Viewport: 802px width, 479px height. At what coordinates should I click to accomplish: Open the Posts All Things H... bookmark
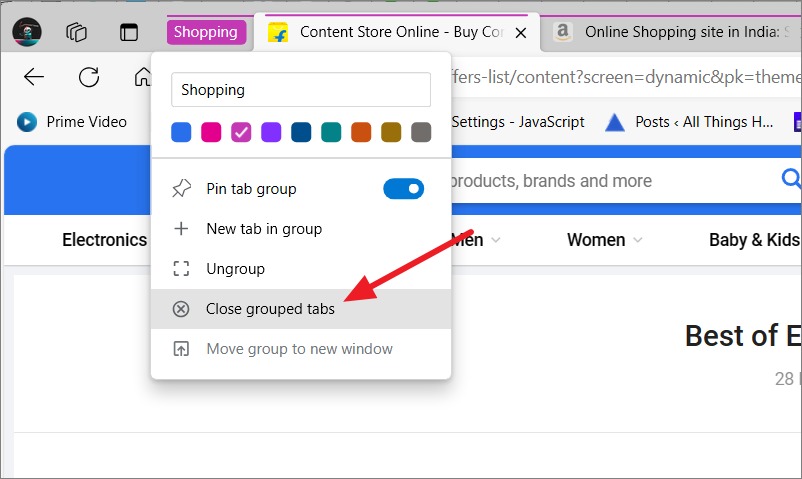click(689, 122)
